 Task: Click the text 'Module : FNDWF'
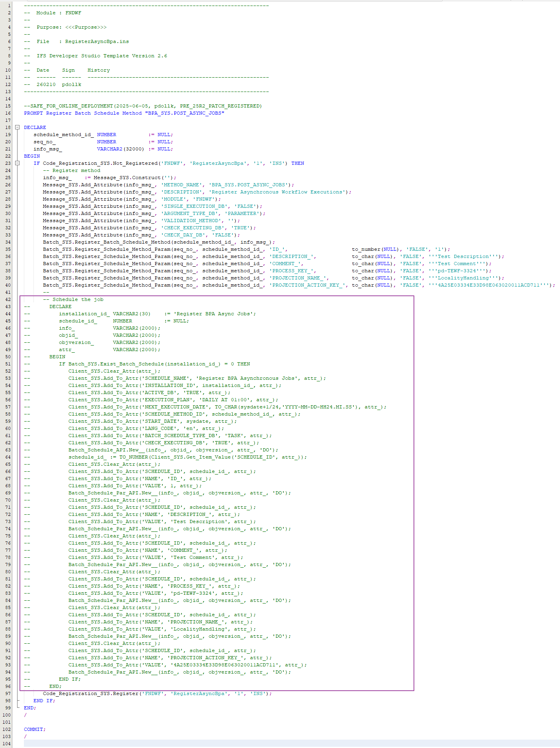(59, 13)
